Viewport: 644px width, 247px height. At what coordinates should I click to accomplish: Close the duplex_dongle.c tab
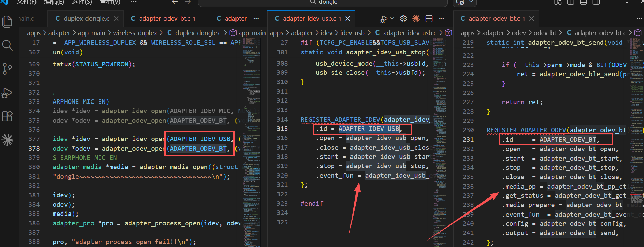tap(116, 19)
